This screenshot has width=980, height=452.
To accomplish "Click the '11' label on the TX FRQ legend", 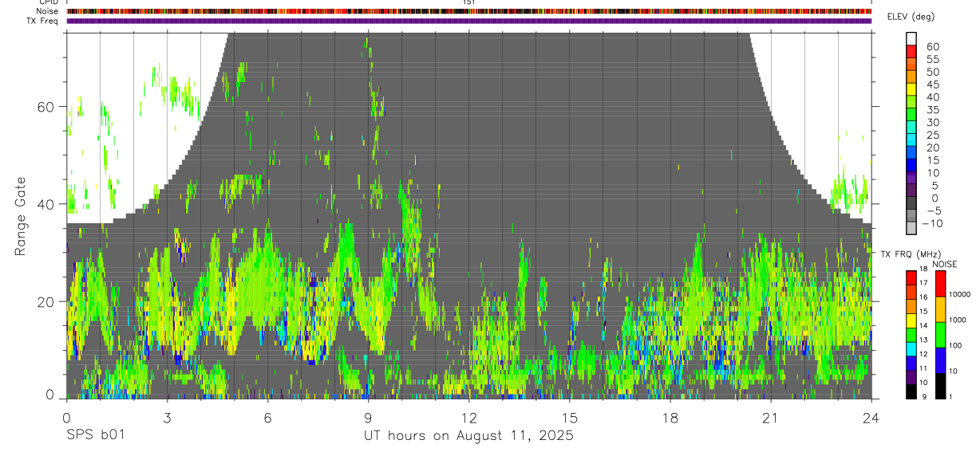I will (924, 369).
